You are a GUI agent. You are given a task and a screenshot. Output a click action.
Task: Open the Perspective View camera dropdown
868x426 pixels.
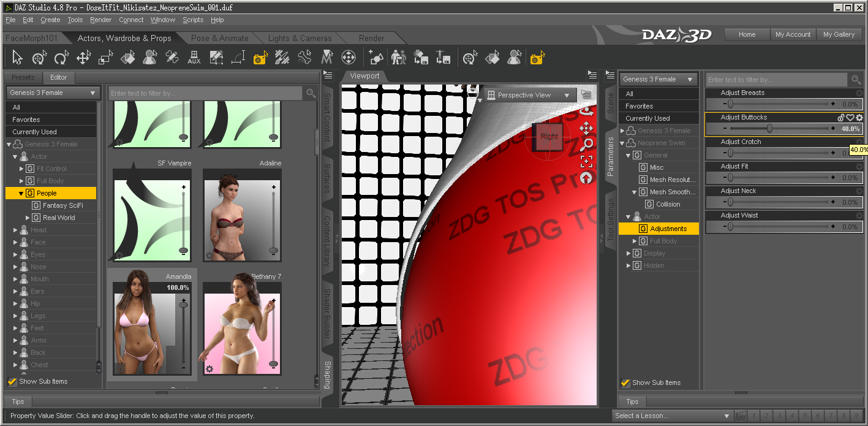pyautogui.click(x=530, y=95)
